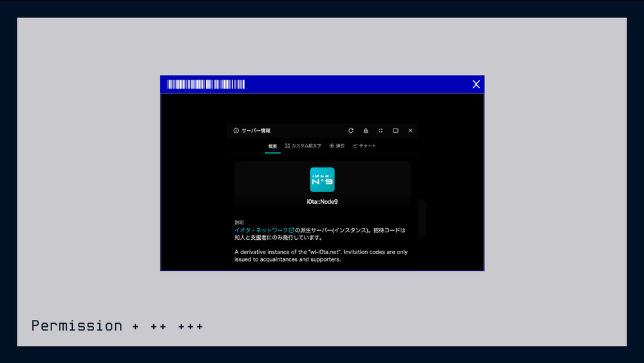
Task: Click the external-link icon after イオタ・ネットワーク
Action: point(292,230)
